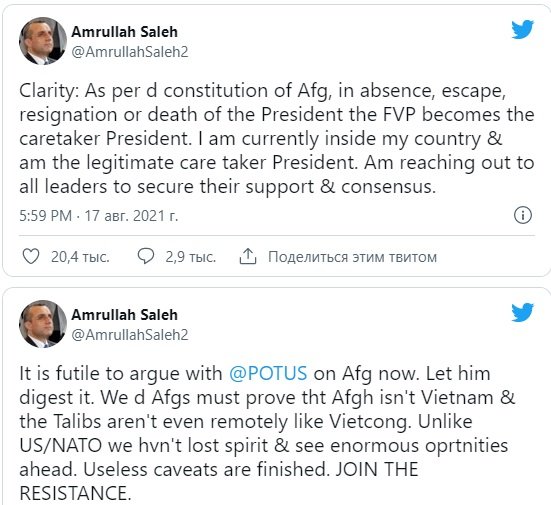Open Amrullah Saleh avatar in second tweet
The height and width of the screenshot is (505, 551).
[43, 324]
